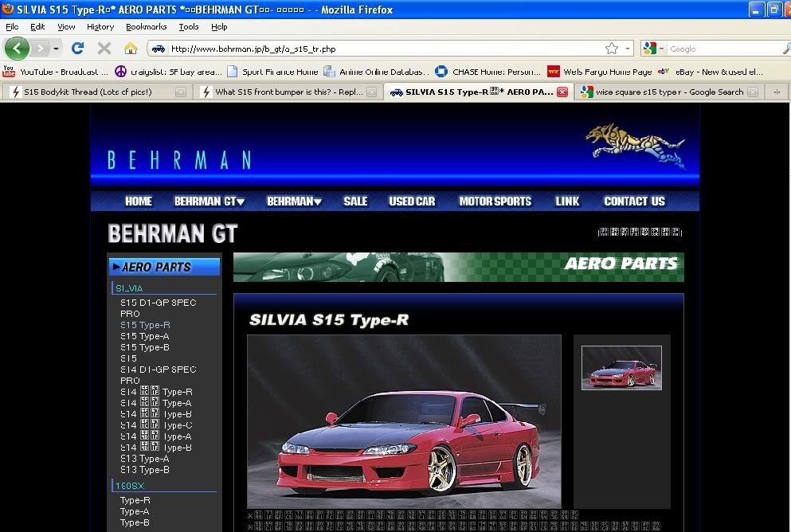This screenshot has width=791, height=532.
Task: Select S14 D1-GP SPEC PRO in sidebar
Action: pos(158,374)
